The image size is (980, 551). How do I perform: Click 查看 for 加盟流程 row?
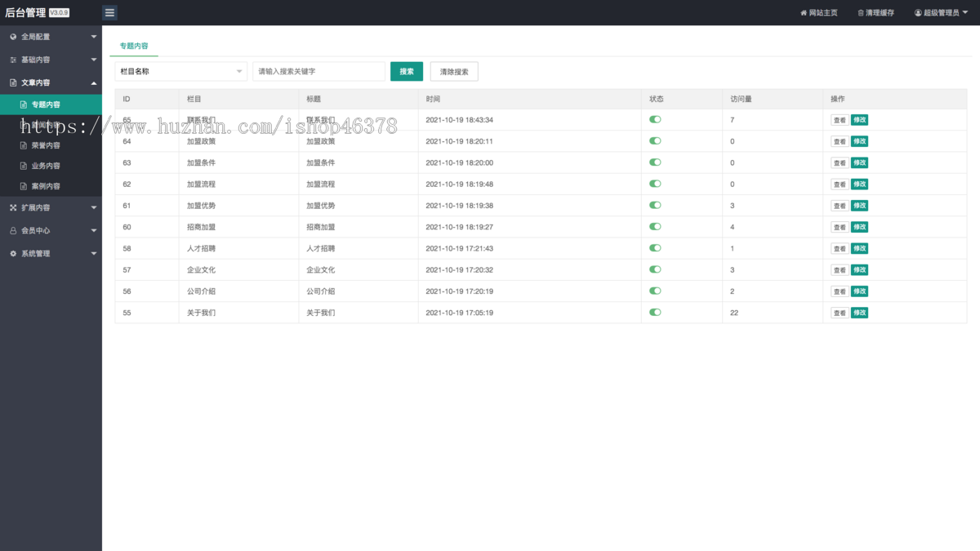click(840, 184)
